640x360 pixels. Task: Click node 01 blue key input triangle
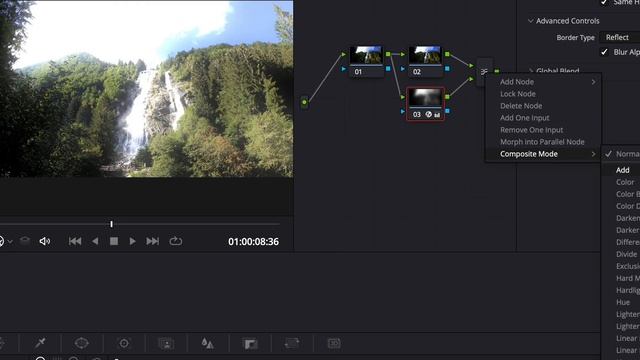344,69
